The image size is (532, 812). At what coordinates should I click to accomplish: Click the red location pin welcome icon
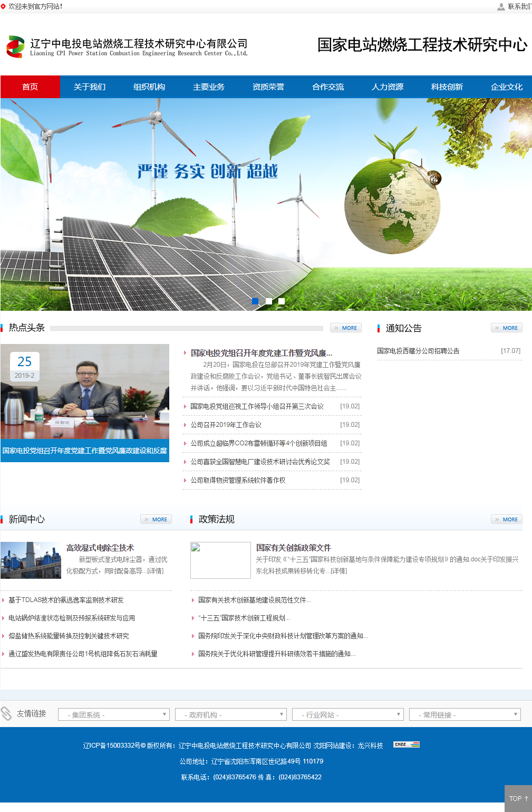point(4,6)
